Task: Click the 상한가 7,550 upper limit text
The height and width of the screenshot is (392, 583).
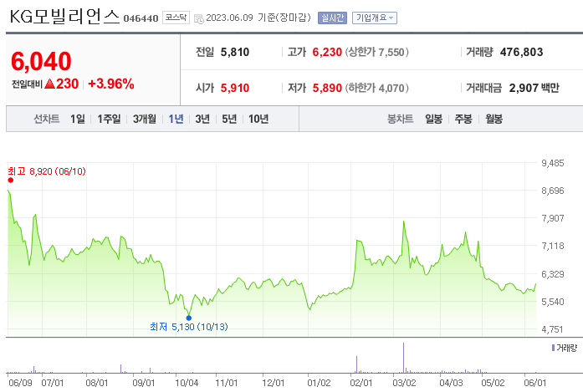Action: point(377,52)
